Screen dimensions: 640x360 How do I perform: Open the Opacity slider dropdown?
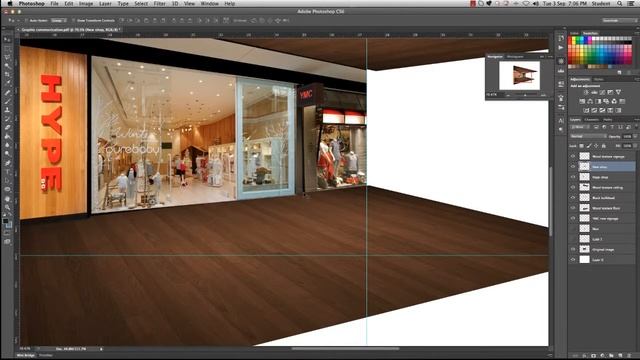[x=636, y=136]
